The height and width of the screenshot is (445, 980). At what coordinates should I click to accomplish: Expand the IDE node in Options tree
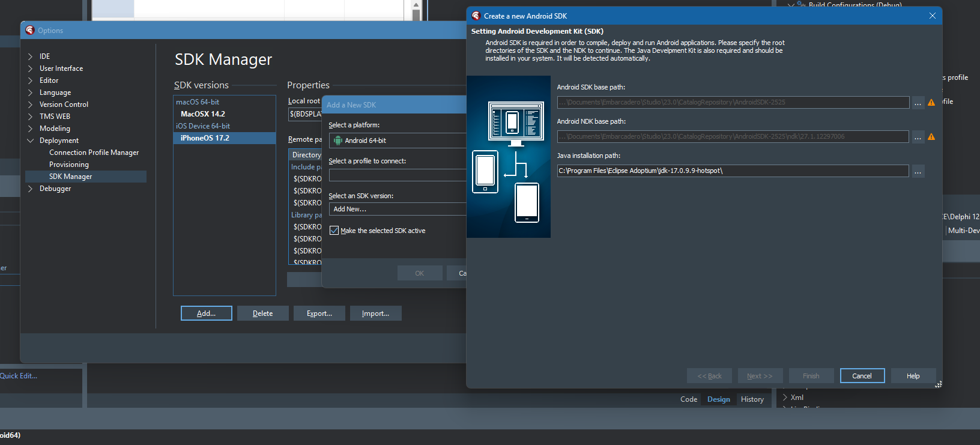click(x=30, y=56)
